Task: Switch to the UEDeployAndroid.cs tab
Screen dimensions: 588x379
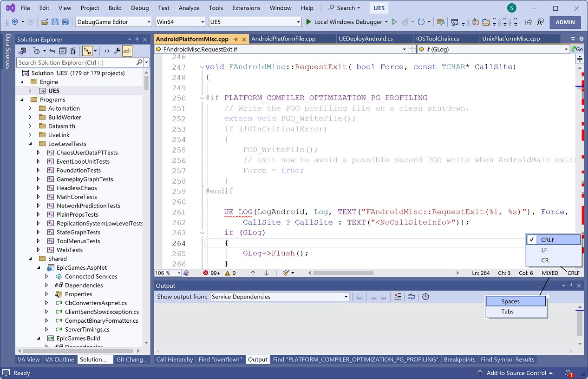Action: pos(366,39)
